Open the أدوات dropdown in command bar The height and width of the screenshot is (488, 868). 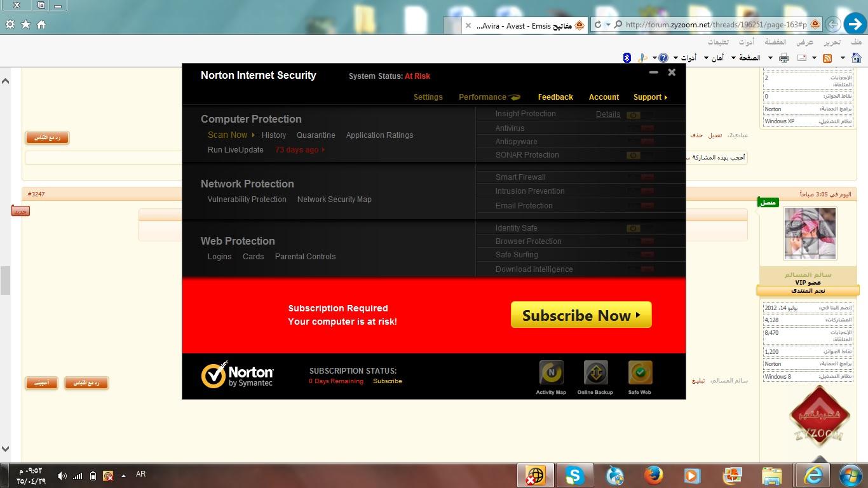pos(675,58)
